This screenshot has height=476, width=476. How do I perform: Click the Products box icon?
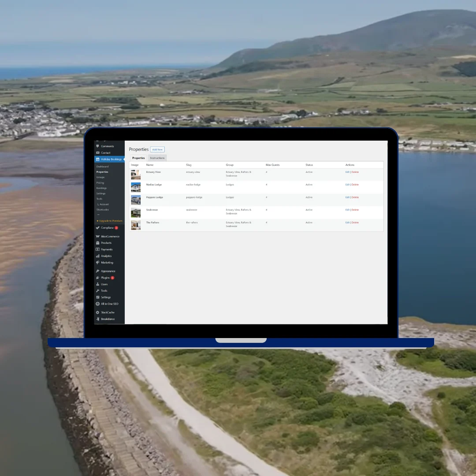coord(98,243)
